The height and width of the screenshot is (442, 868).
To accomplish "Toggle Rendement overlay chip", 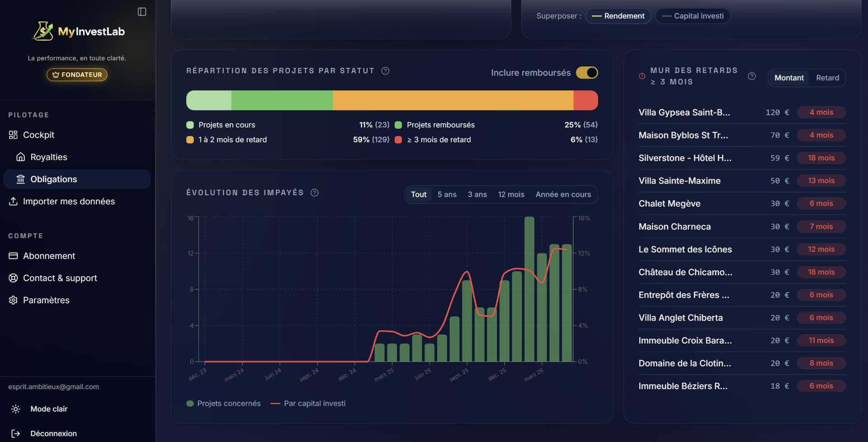I will 618,16.
